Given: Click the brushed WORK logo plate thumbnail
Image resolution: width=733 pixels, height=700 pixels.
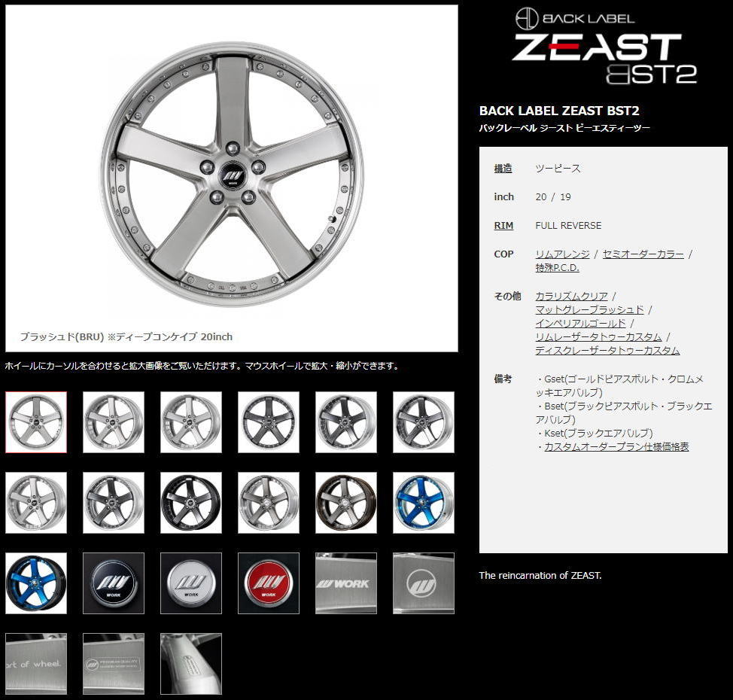Looking at the screenshot, I should [x=423, y=583].
